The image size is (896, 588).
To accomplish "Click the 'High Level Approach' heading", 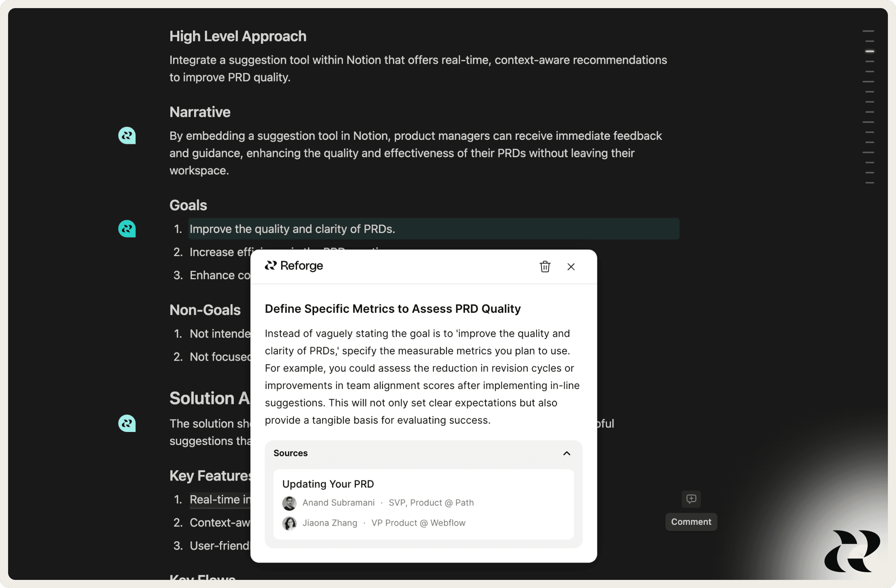I will pyautogui.click(x=237, y=36).
